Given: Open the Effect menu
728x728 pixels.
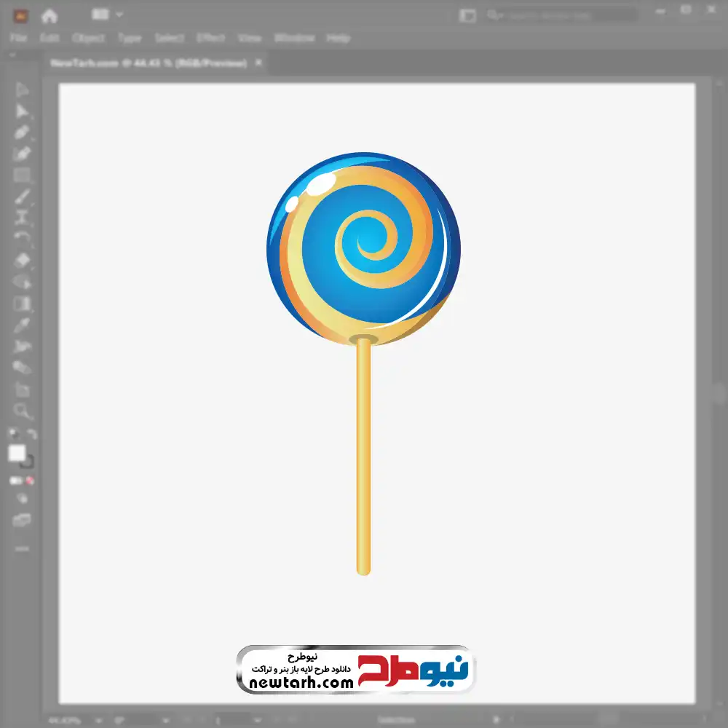Looking at the screenshot, I should (x=211, y=38).
